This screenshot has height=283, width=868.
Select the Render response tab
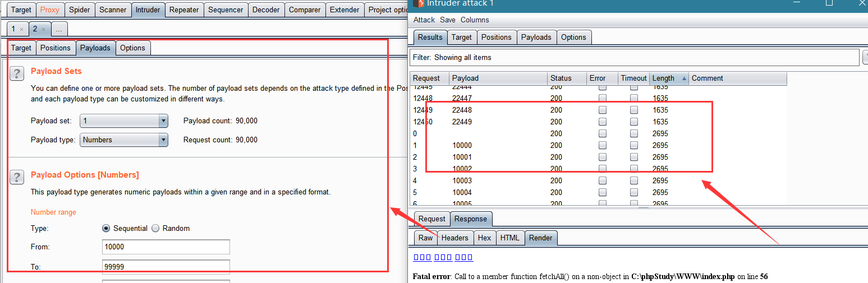541,238
